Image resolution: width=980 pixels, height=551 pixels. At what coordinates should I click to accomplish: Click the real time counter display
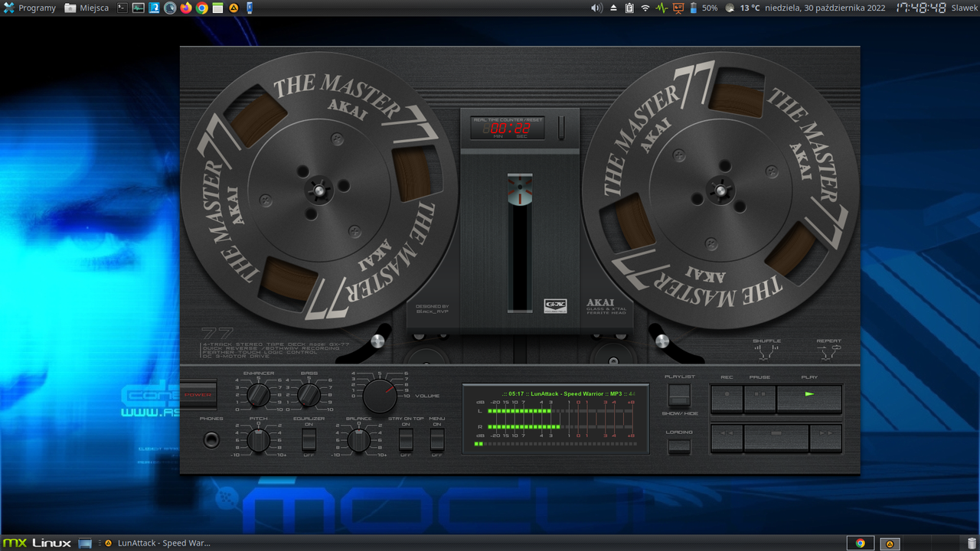click(x=508, y=129)
